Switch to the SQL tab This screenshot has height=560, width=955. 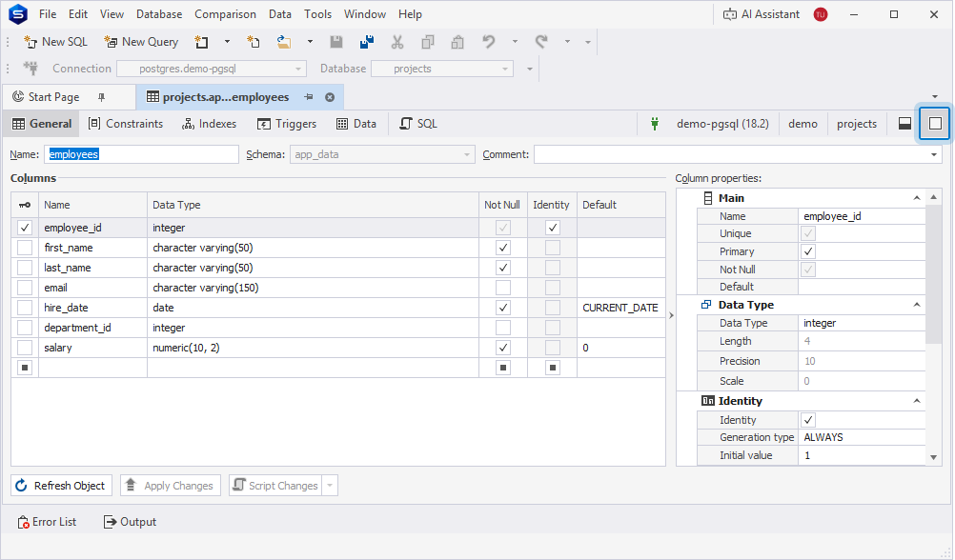(417, 124)
